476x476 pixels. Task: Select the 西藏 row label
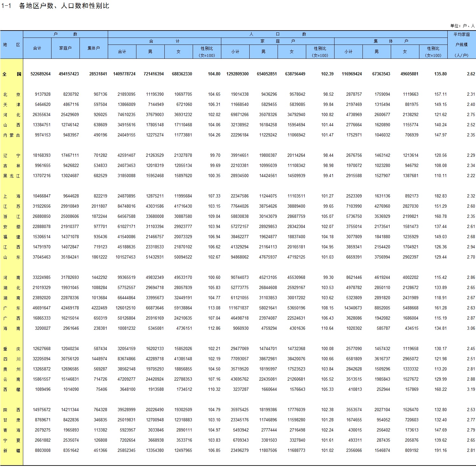(x=11, y=390)
